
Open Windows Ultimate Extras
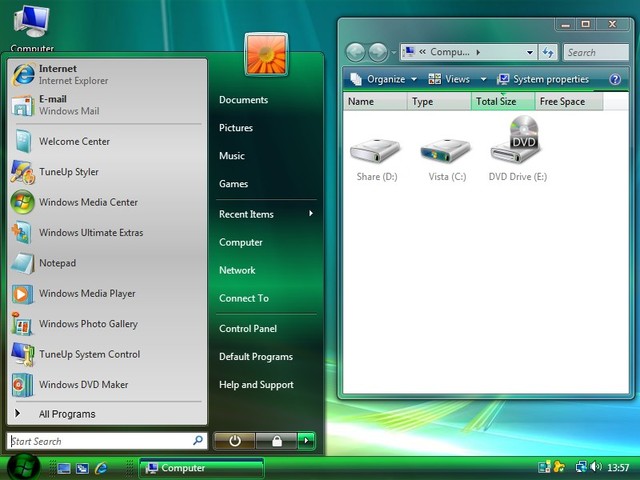pos(107,233)
